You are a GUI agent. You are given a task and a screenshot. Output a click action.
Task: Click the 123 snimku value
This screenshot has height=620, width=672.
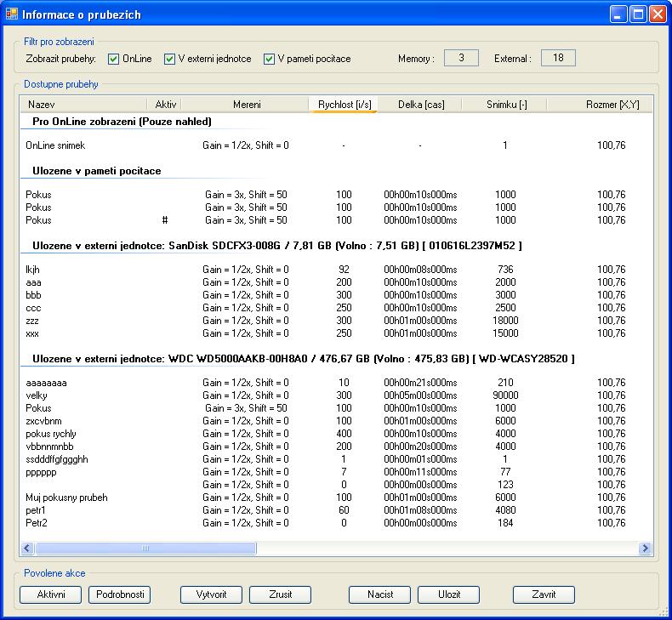(505, 485)
